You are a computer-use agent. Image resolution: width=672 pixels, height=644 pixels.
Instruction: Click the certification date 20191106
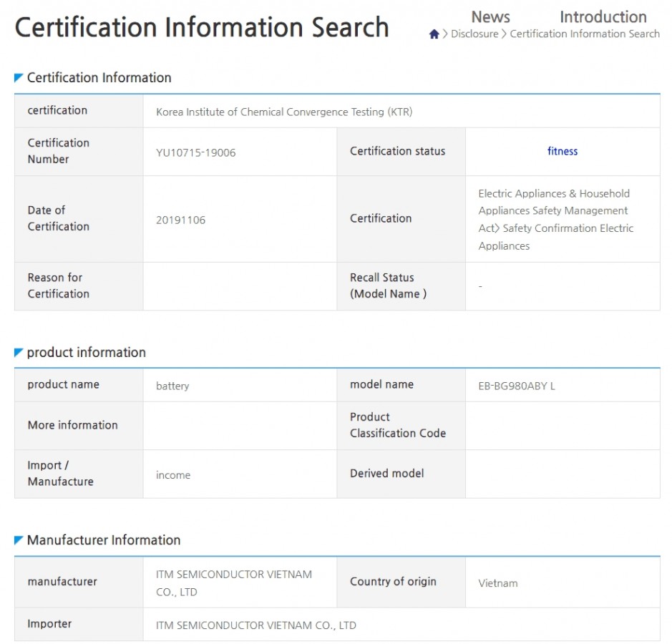(x=180, y=220)
